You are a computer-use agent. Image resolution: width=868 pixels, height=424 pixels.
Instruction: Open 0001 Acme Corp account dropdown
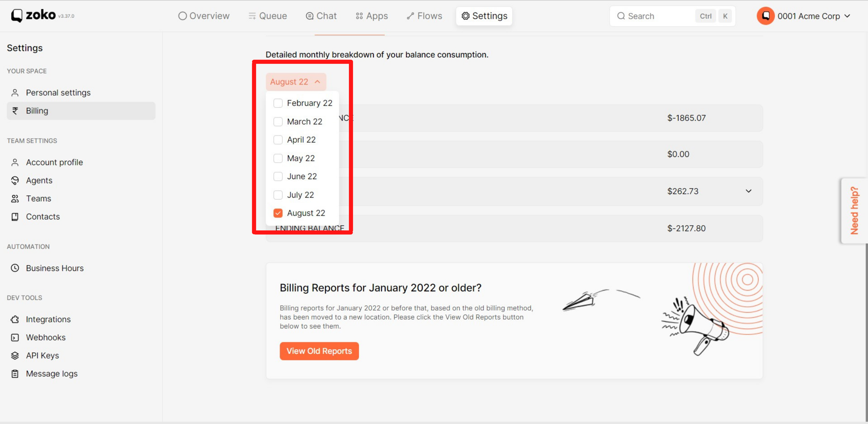[x=809, y=16]
